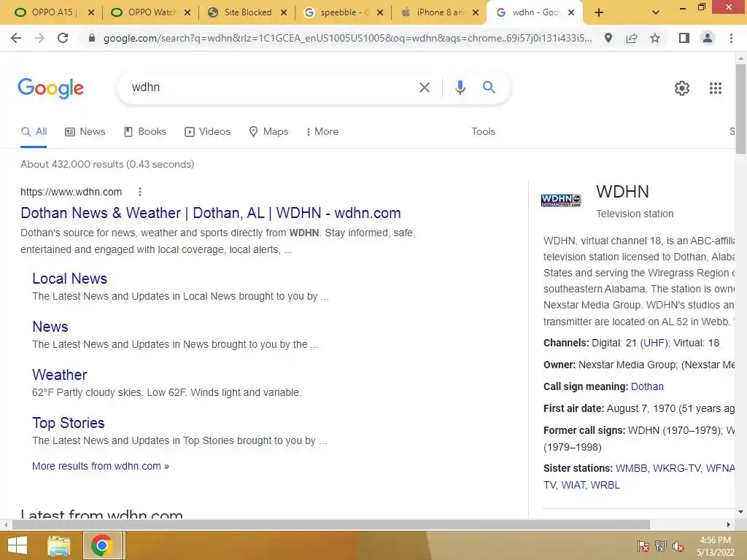Click the location pin icon in address bar
This screenshot has height=560, width=747.
[x=608, y=38]
